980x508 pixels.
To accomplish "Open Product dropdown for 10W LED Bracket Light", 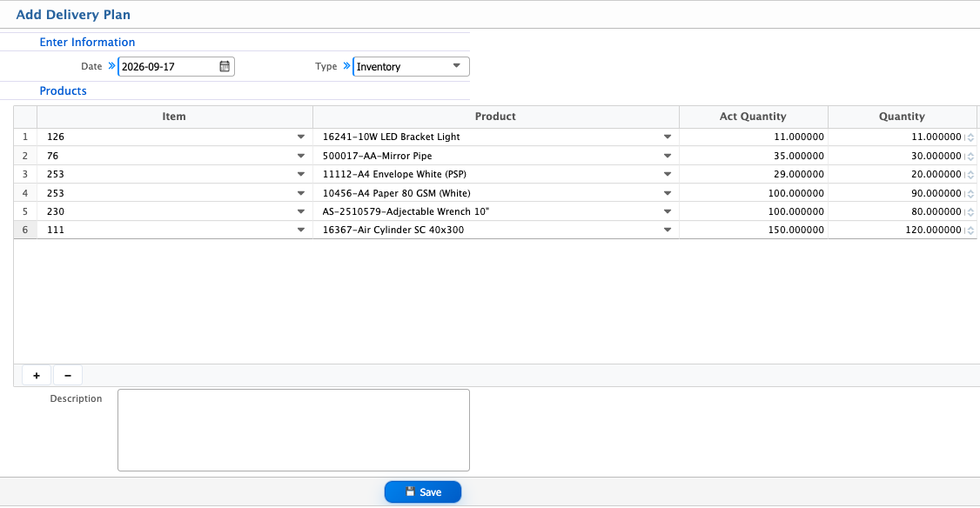I will (667, 137).
